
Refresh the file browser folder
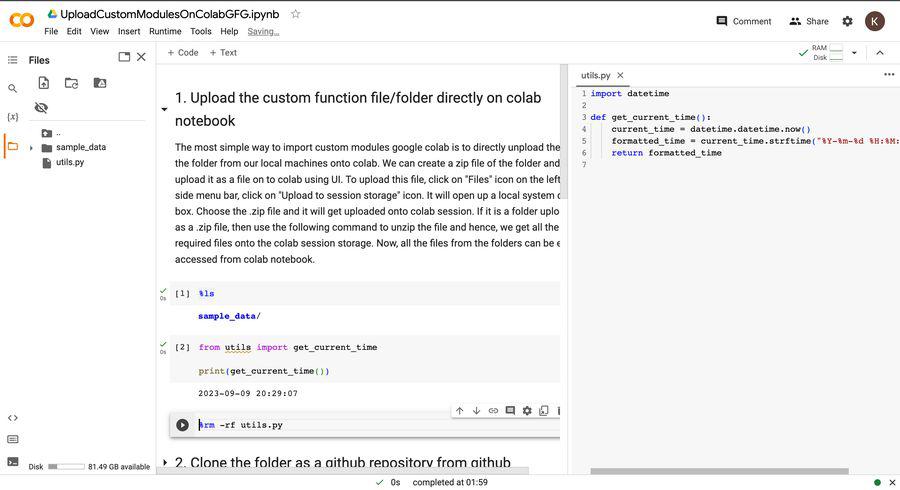click(71, 83)
